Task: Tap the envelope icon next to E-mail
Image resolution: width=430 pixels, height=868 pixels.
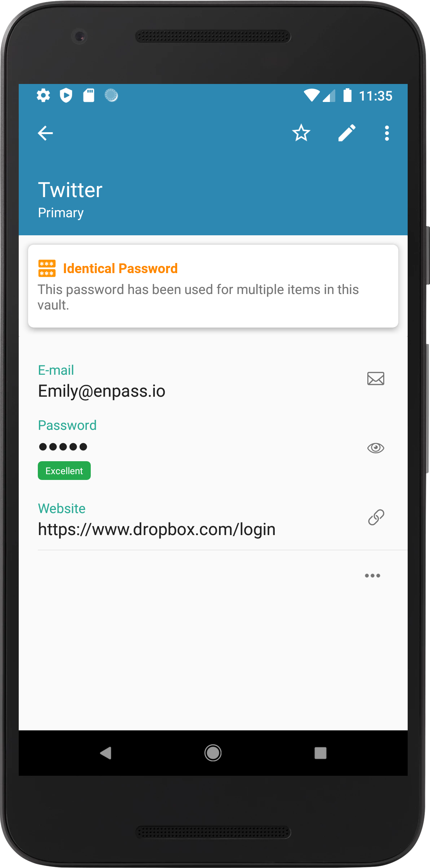Action: click(x=376, y=379)
